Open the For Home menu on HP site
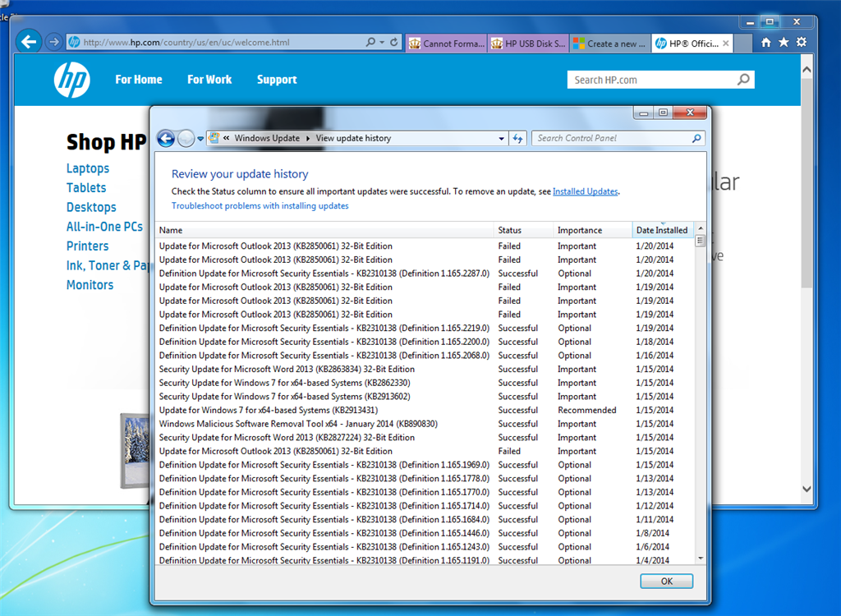Image resolution: width=841 pixels, height=616 pixels. (x=138, y=80)
